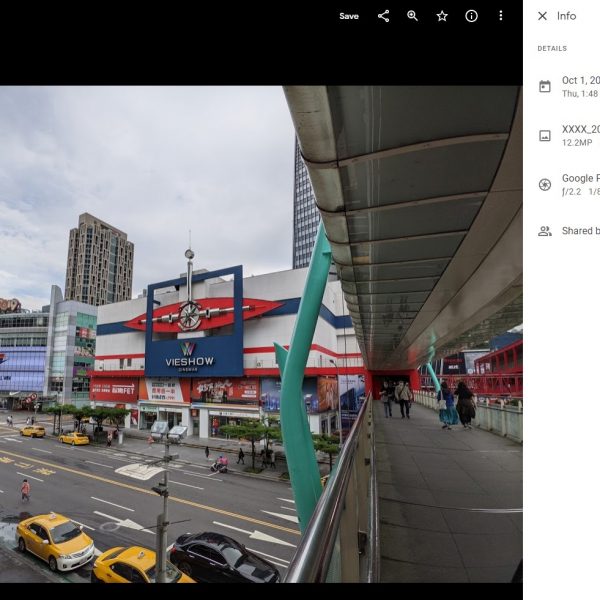The image size is (600, 600).
Task: Click the DETAILS section label
Action: tap(552, 48)
